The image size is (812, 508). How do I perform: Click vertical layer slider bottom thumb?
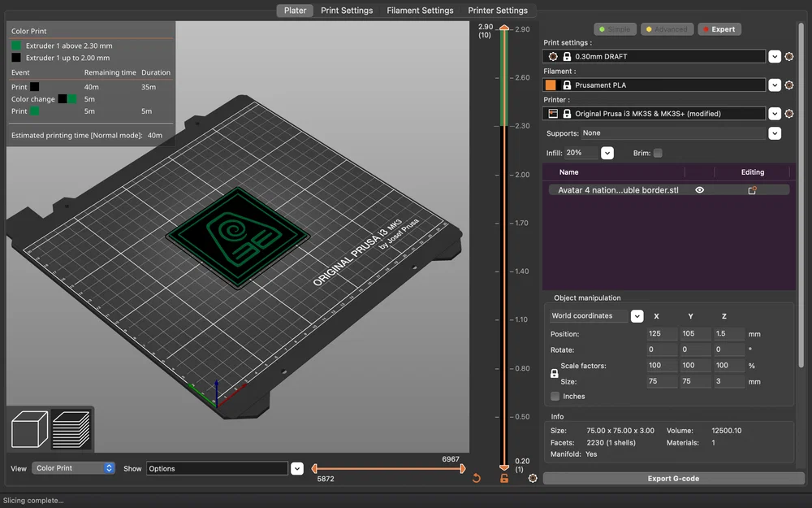[504, 467]
